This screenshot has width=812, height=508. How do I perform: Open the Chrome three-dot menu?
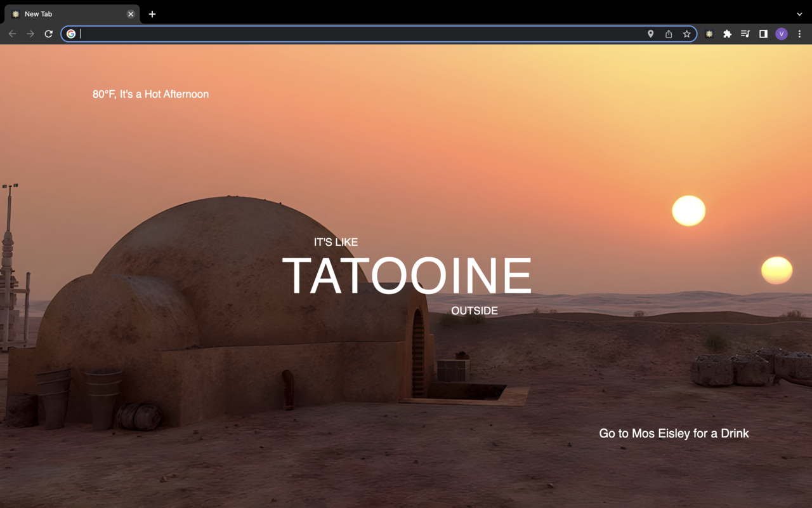[x=799, y=34]
